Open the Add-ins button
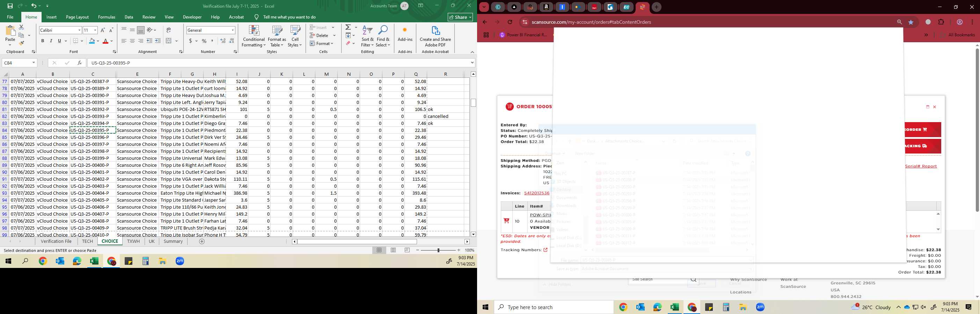Viewport: 980px width, 314px height. pos(405,34)
